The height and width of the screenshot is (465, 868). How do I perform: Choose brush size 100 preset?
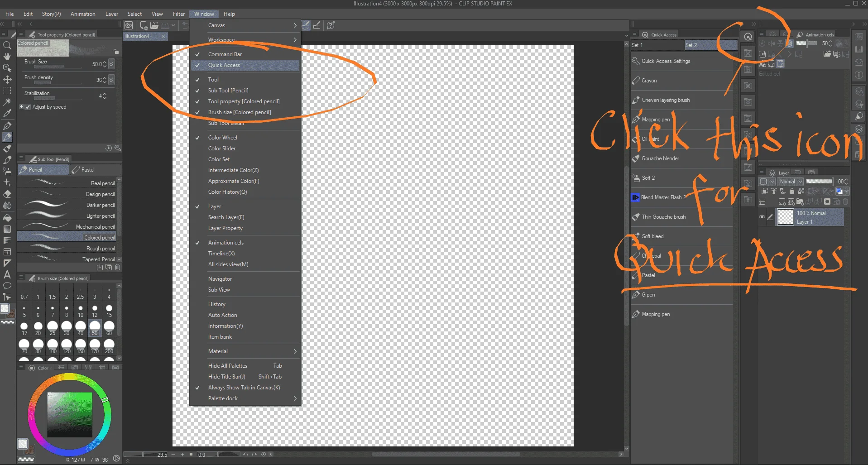[x=53, y=347]
